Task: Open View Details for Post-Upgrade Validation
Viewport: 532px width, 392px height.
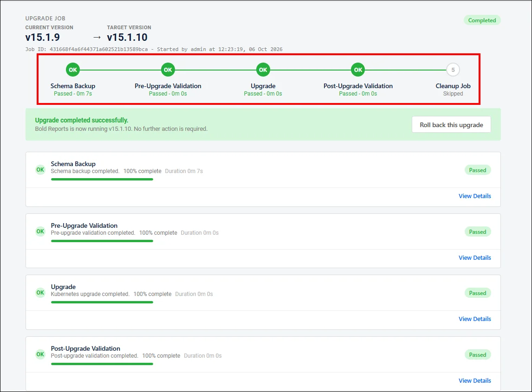Action: pyautogui.click(x=474, y=381)
